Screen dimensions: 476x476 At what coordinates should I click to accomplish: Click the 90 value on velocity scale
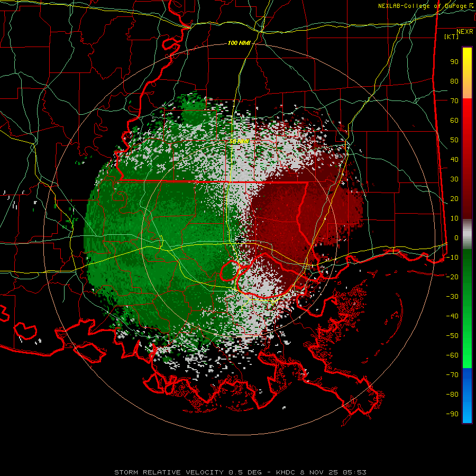click(454, 62)
